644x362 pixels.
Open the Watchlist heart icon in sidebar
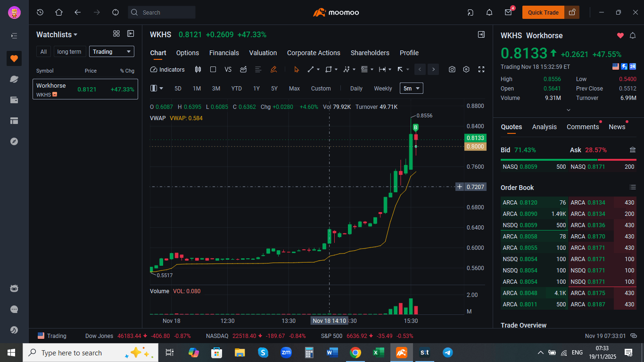[14, 58]
